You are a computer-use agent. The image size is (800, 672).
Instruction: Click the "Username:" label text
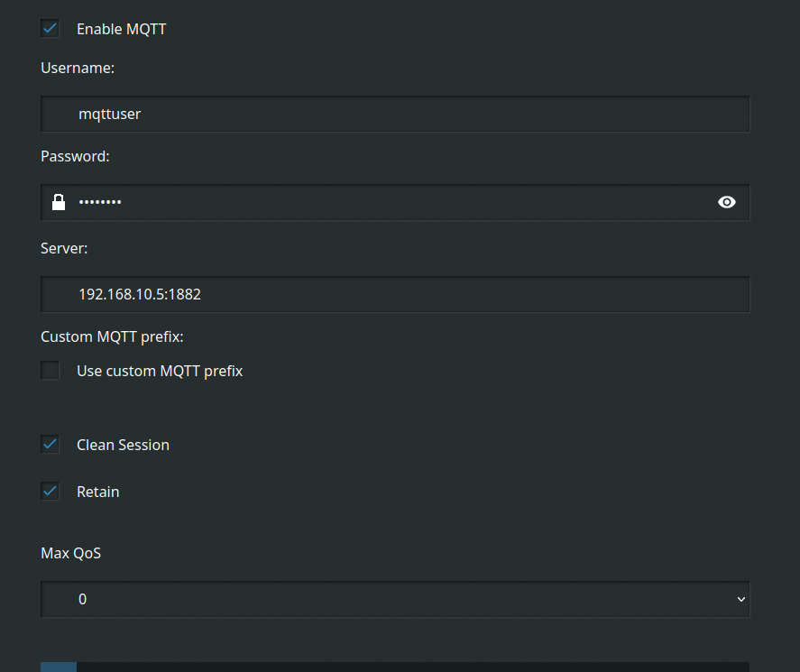[x=78, y=68]
